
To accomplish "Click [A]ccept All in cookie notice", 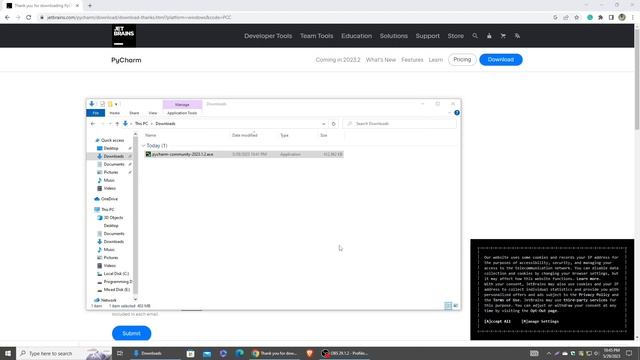I will coord(497,321).
